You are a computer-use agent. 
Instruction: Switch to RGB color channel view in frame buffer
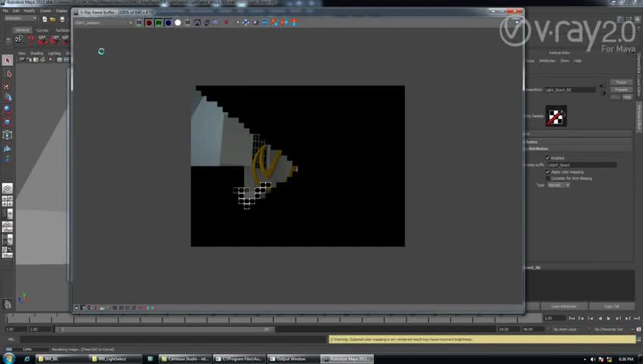coord(139,23)
